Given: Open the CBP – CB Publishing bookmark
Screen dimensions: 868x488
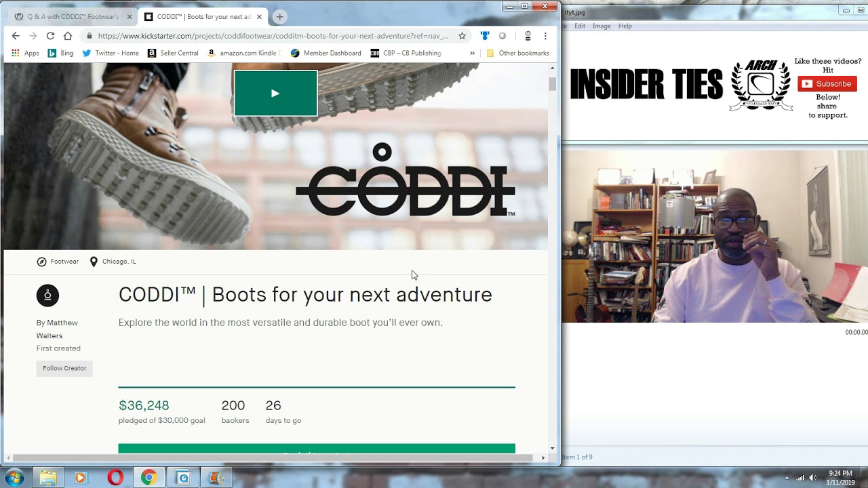Looking at the screenshot, I should [406, 53].
